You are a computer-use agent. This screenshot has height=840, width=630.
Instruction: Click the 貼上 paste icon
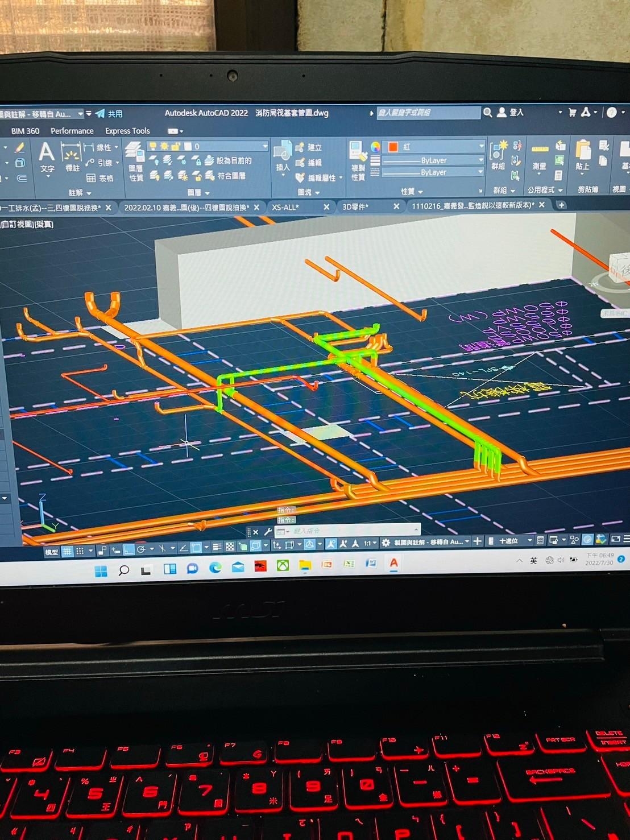(x=582, y=155)
